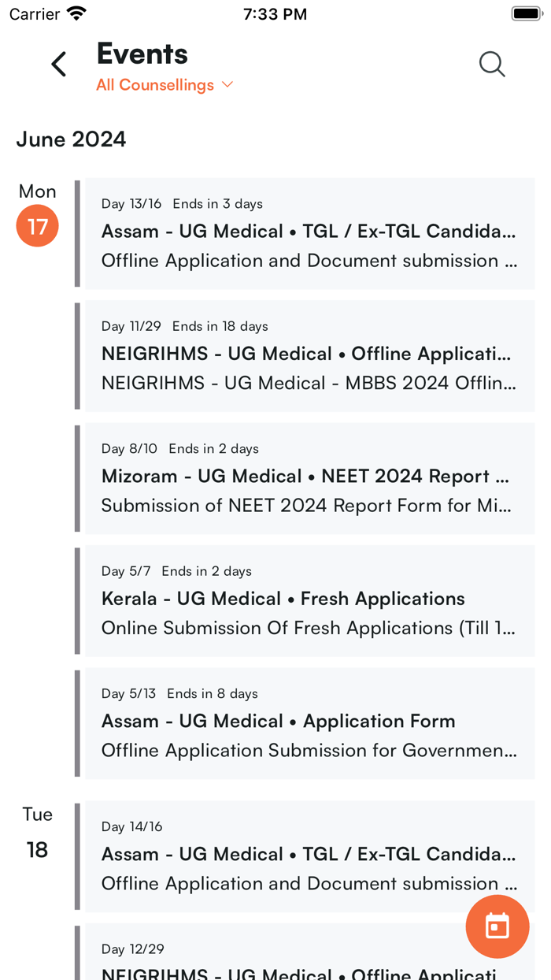Tap the Events page title
The width and height of the screenshot is (551, 980).
[142, 54]
